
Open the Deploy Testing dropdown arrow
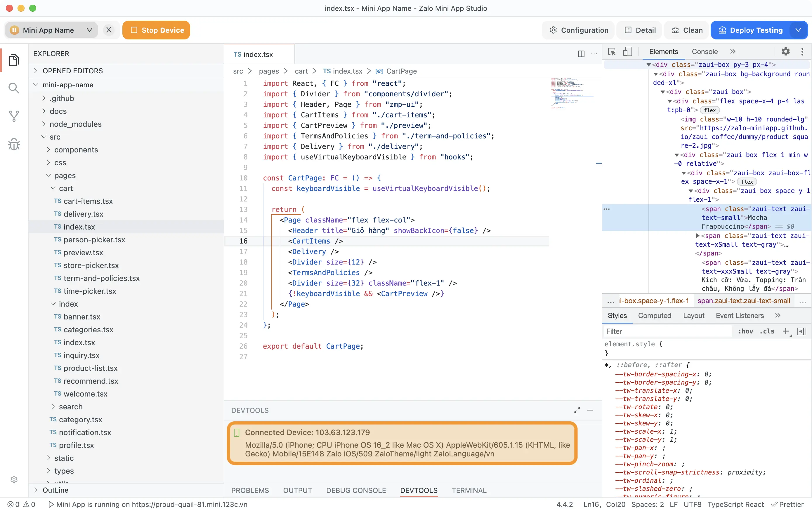(798, 30)
